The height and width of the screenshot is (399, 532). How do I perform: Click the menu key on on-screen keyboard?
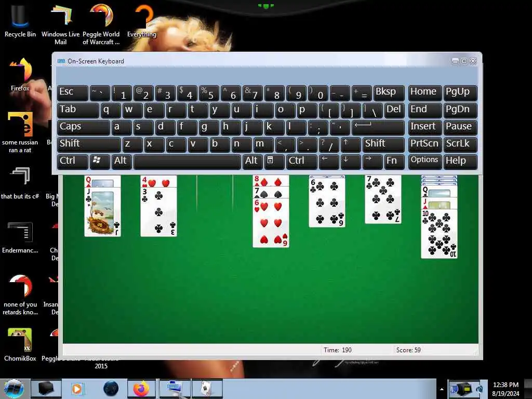click(274, 161)
